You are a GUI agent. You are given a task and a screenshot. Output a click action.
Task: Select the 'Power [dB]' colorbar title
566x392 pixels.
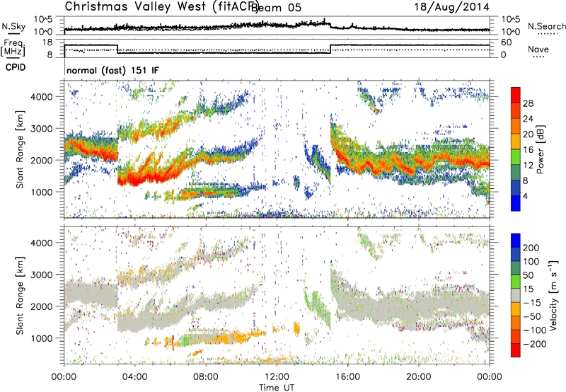point(540,149)
